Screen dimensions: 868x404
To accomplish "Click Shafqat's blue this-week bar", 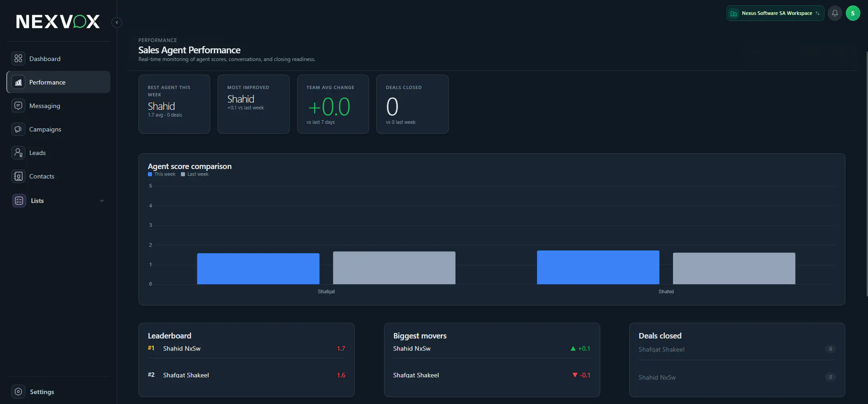I will pyautogui.click(x=258, y=269).
